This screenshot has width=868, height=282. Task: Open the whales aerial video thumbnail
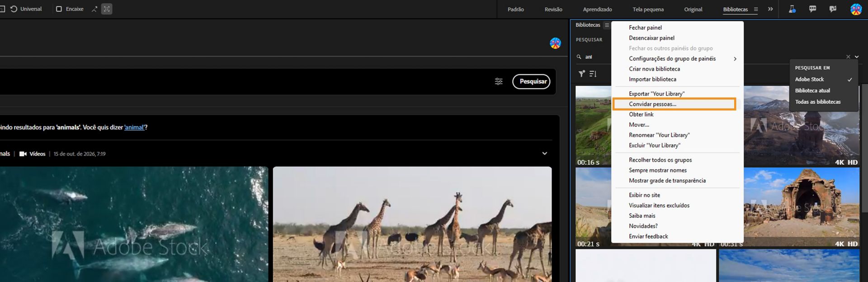point(134,224)
